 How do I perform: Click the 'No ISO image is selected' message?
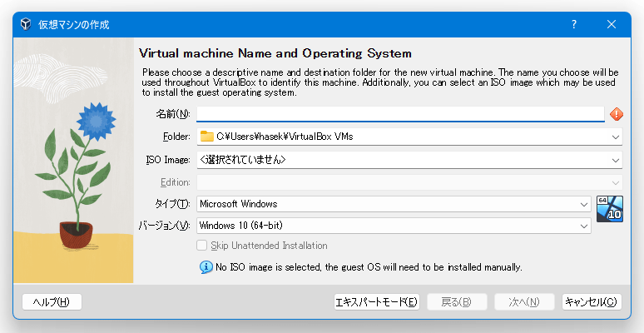click(x=369, y=267)
